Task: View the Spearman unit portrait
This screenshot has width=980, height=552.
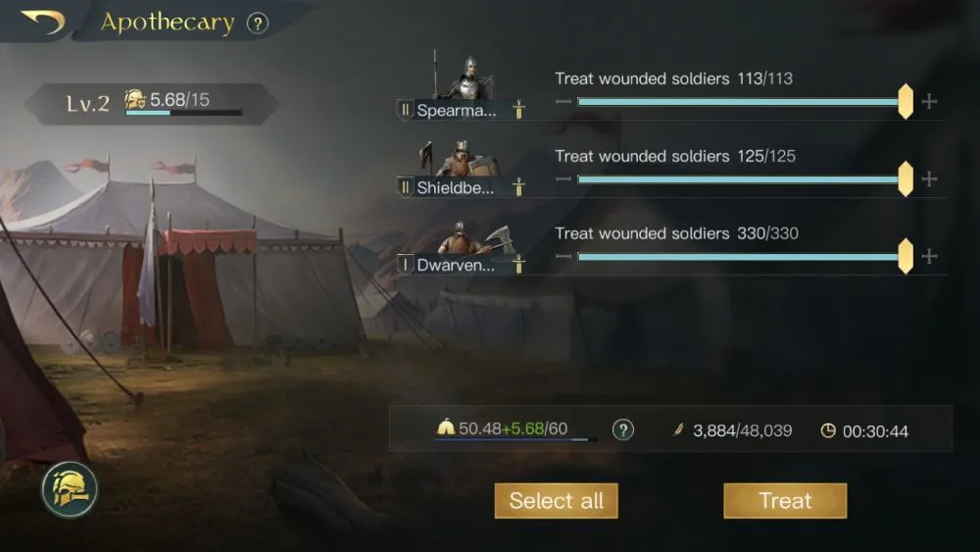Action: click(x=466, y=77)
